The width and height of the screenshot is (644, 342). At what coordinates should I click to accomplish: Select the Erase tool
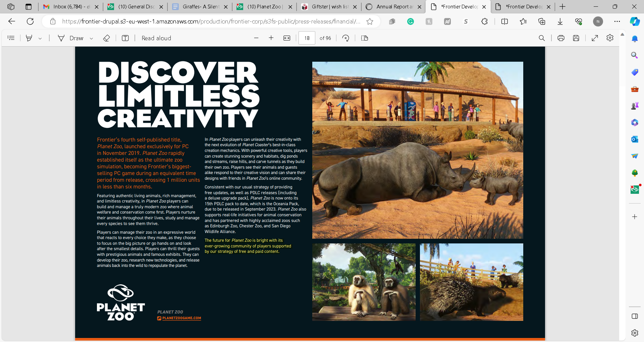[x=107, y=38]
